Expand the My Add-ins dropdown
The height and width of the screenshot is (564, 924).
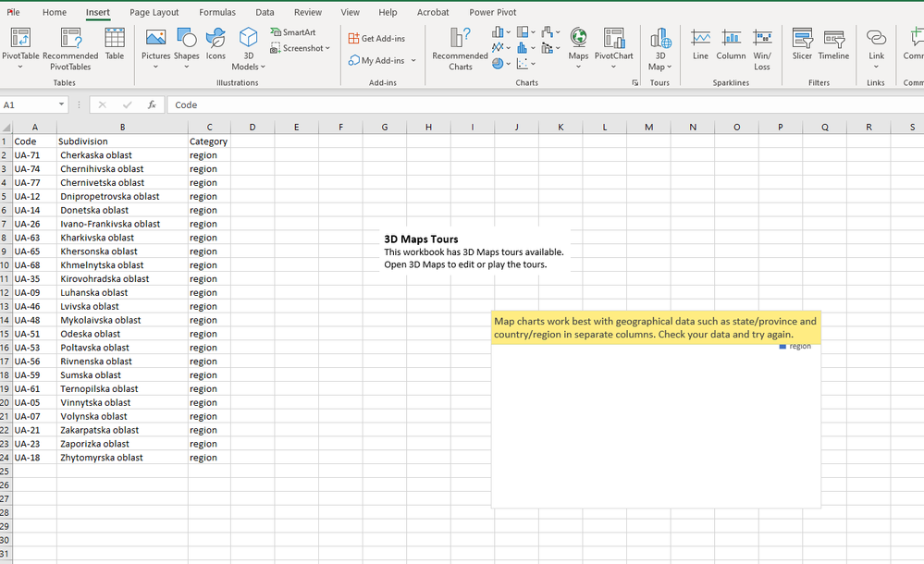(413, 61)
